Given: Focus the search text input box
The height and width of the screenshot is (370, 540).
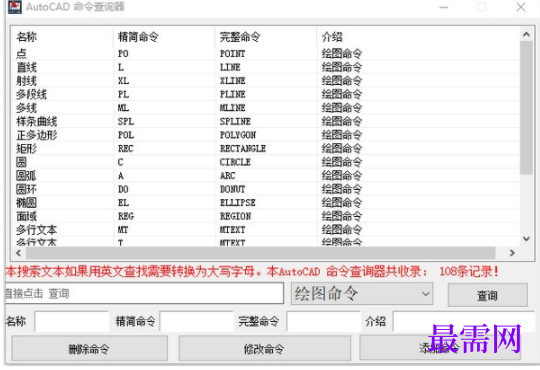Looking at the screenshot, I should point(144,293).
